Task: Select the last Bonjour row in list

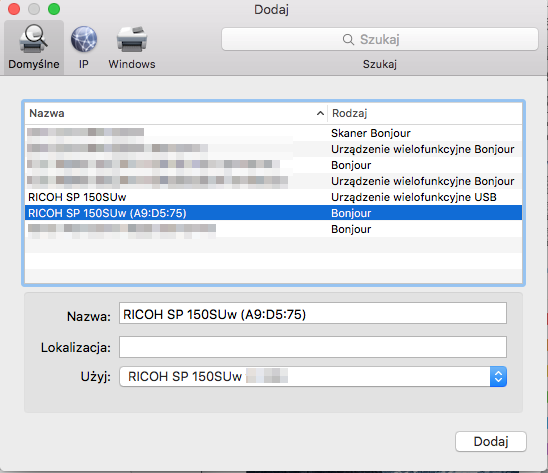Action: click(x=273, y=229)
